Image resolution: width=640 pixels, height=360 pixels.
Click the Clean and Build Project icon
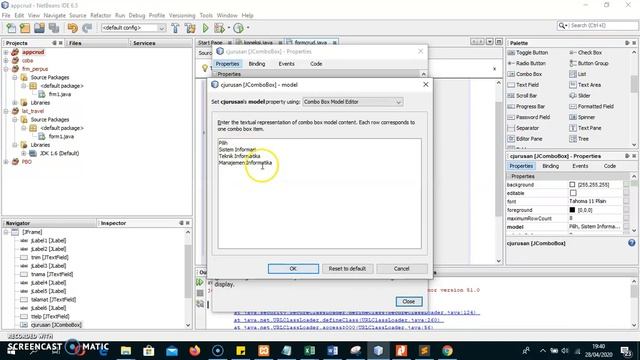tap(190, 28)
